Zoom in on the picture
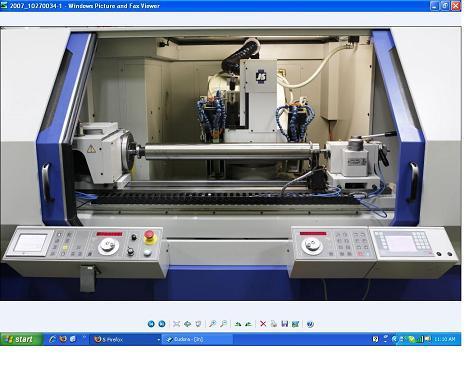469x368 pixels. [212, 324]
